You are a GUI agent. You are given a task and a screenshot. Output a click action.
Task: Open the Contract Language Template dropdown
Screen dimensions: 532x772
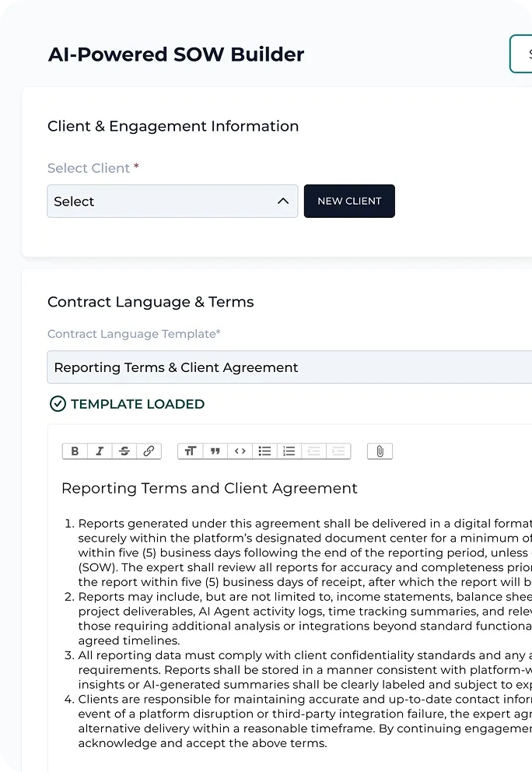289,367
